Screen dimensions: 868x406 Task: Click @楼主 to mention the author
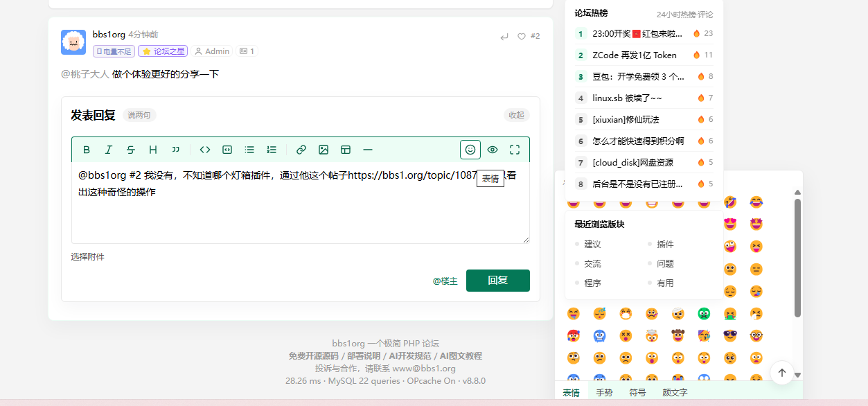pyautogui.click(x=445, y=281)
